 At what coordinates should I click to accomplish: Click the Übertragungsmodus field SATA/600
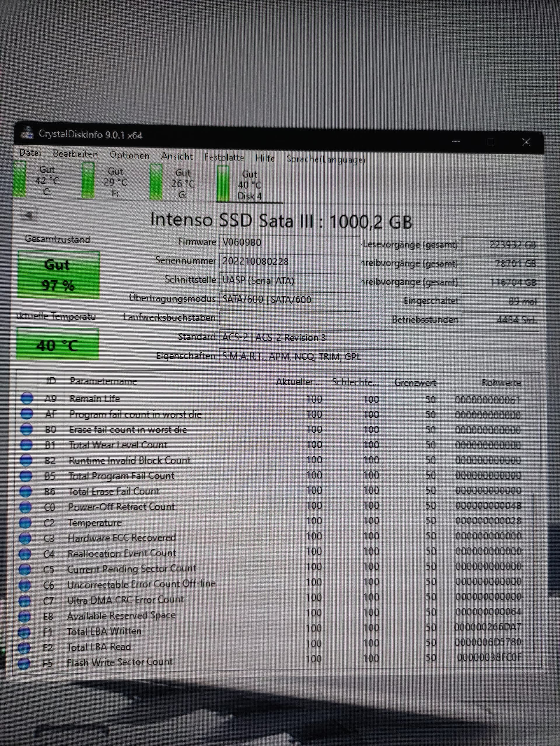[x=289, y=299]
